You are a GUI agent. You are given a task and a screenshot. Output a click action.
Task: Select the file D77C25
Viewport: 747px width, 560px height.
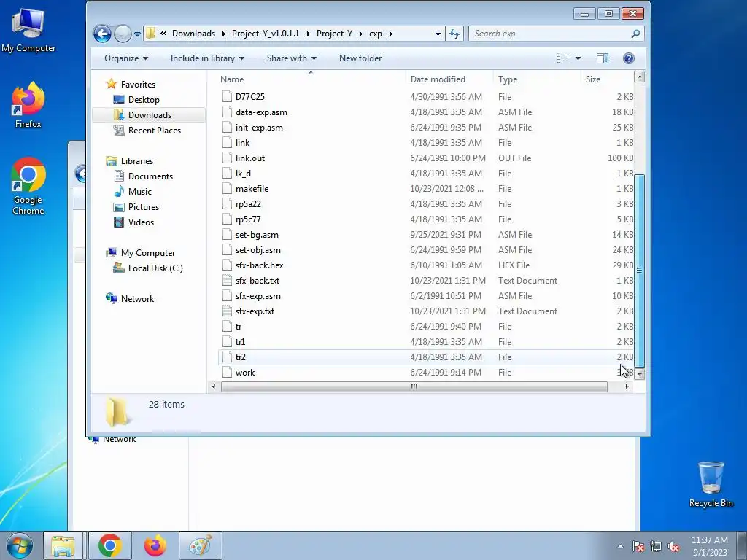pos(249,97)
